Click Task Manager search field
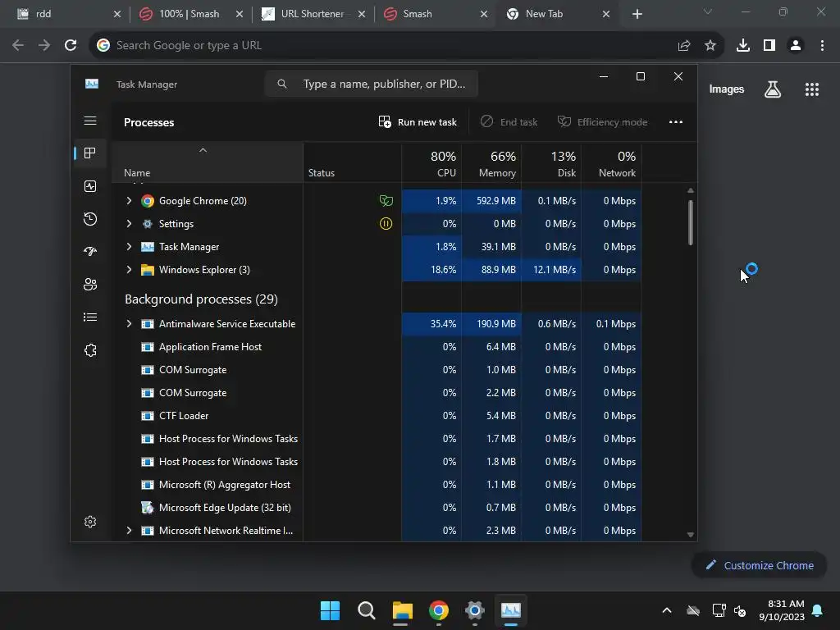This screenshot has width=840, height=630. [x=372, y=84]
